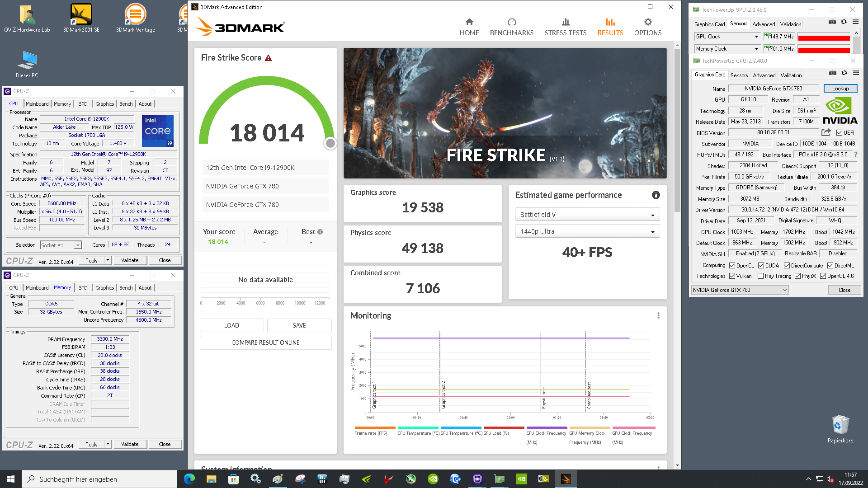The image size is (868, 488).
Task: Switch to Sensors tab in lower GPU-Z
Action: 739,75
